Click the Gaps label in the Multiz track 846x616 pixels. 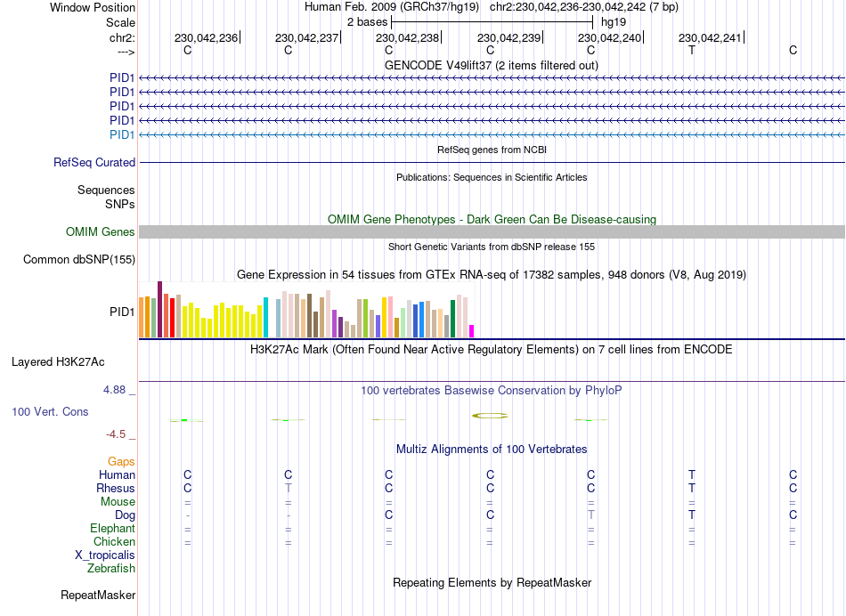[x=121, y=462]
